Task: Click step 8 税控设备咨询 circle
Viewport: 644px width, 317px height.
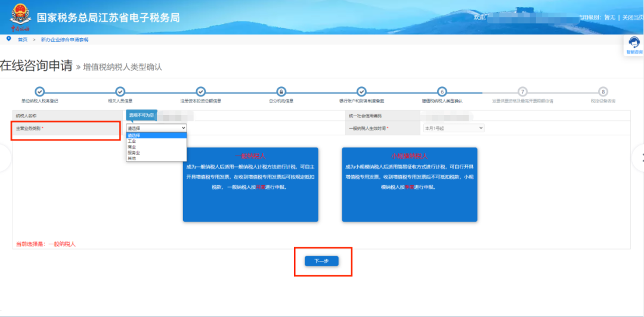Action: coord(603,91)
